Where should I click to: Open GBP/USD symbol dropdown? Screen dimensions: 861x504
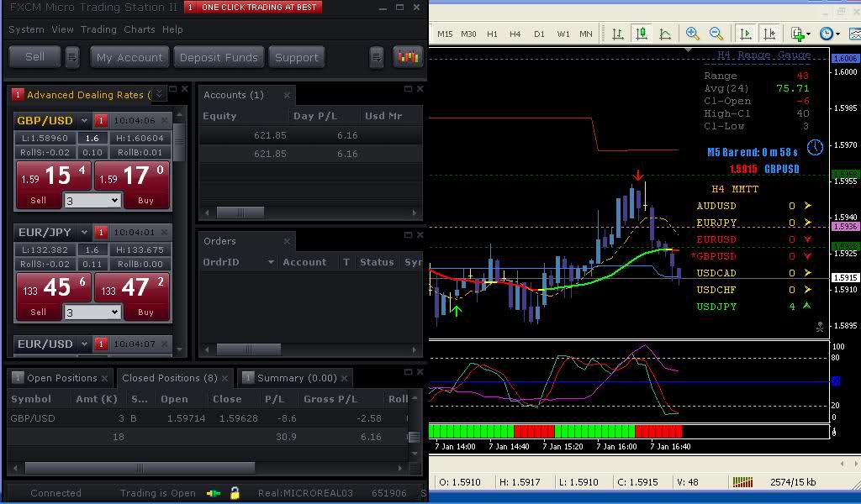coord(84,121)
